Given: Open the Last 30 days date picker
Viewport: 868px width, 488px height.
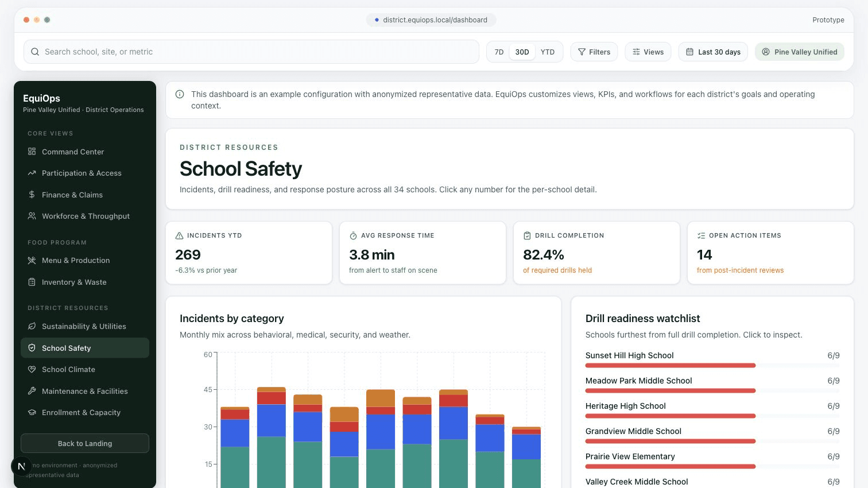Looking at the screenshot, I should [x=713, y=52].
